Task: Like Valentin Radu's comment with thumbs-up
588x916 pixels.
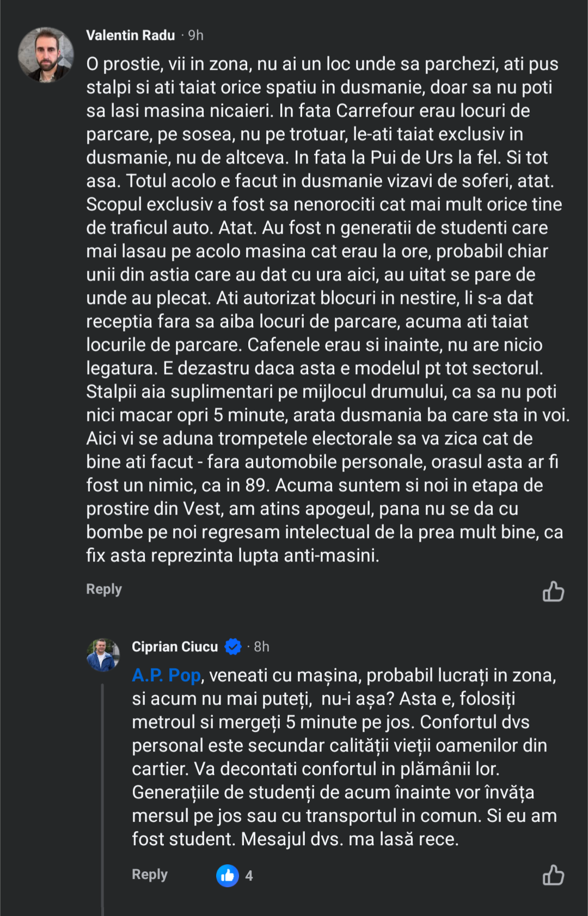Action: point(553,591)
